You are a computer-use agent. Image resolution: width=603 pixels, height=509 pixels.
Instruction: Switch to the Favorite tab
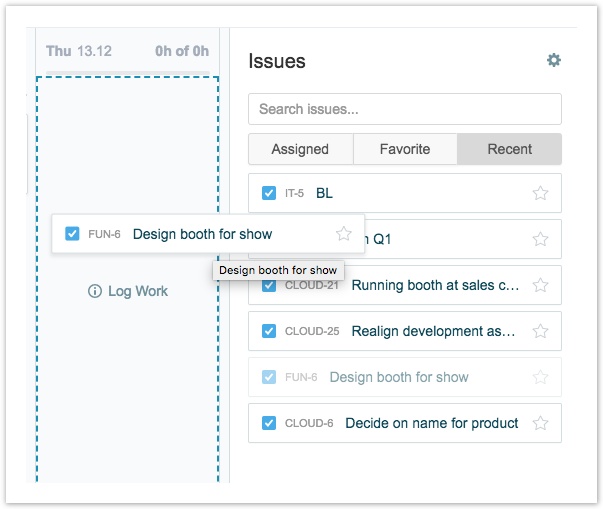tap(405, 149)
